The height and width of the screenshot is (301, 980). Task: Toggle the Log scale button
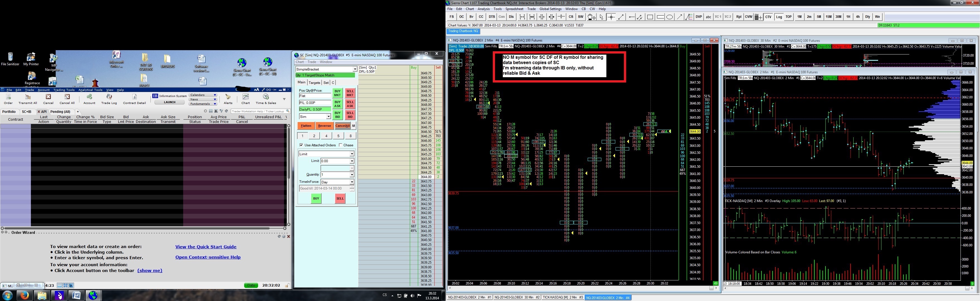click(779, 17)
